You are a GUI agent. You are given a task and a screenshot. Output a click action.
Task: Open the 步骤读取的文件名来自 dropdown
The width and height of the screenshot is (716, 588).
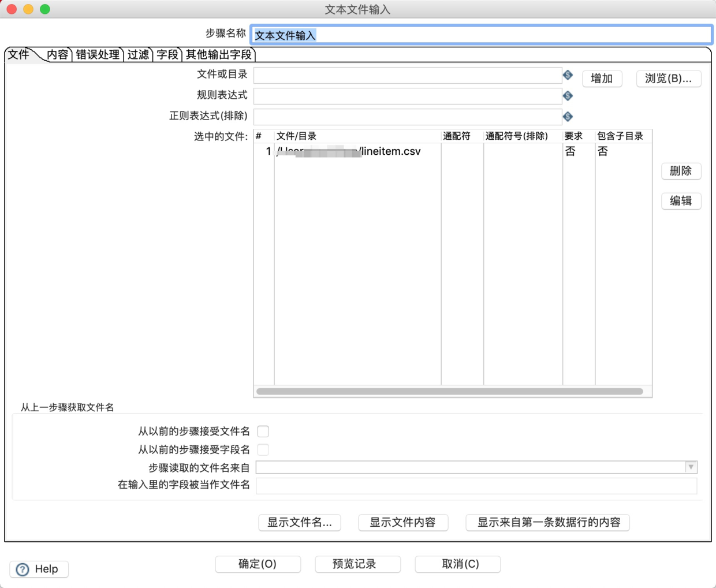pos(691,467)
